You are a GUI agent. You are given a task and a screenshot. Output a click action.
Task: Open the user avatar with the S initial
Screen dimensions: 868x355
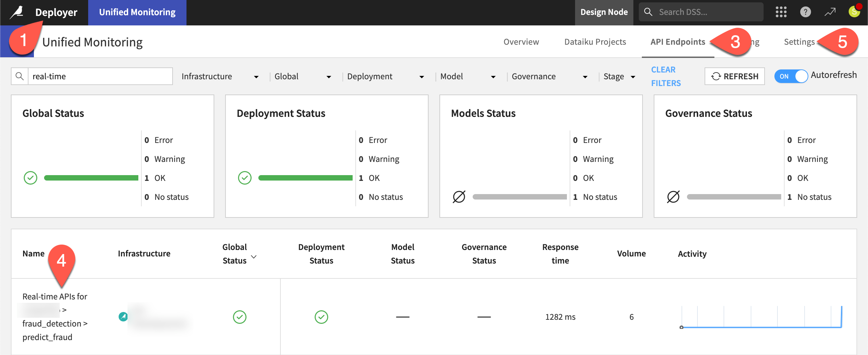854,12
